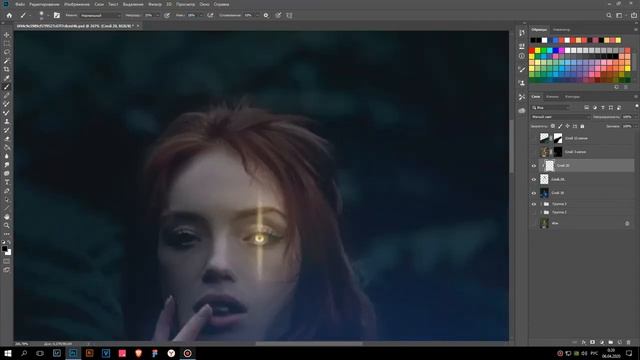Image resolution: width=640 pixels, height=360 pixels.
Task: Open the Clone Source icon in side dock
Action: [522, 83]
